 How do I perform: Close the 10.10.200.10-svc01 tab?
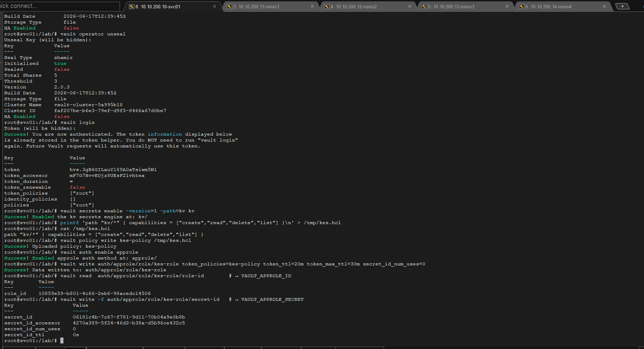point(215,6)
